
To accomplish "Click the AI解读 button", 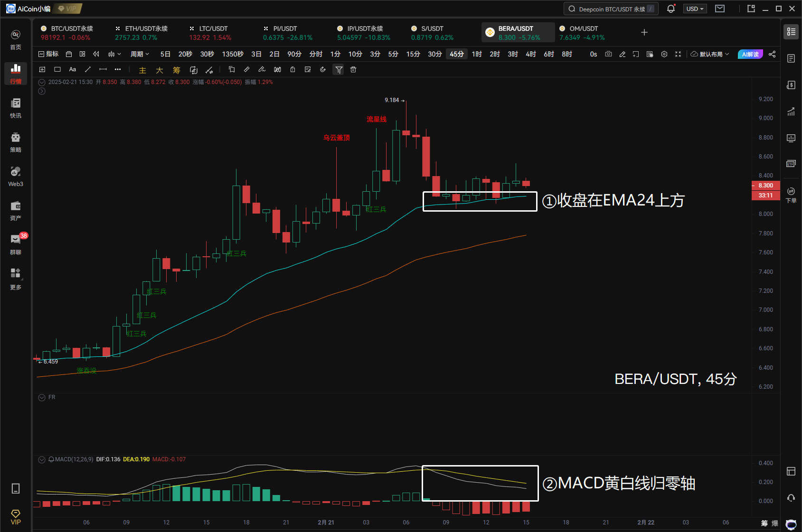I will (750, 54).
